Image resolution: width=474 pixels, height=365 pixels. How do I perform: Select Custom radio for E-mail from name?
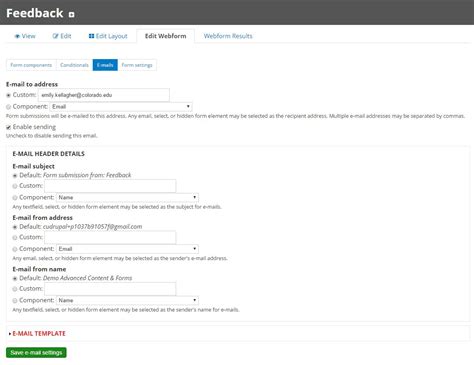[x=15, y=289]
